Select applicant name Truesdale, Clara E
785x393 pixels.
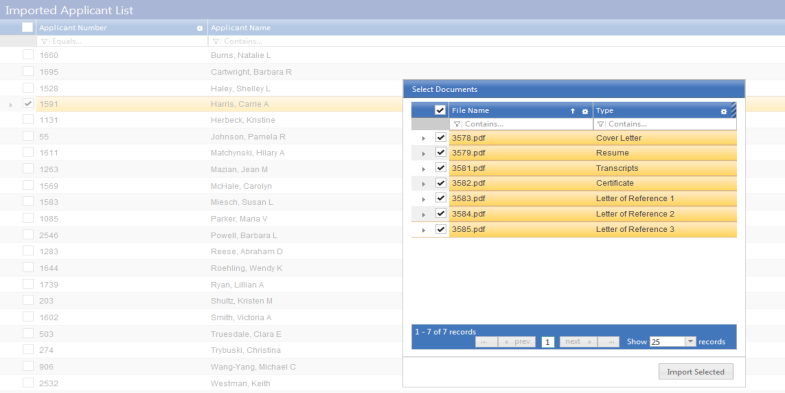246,334
